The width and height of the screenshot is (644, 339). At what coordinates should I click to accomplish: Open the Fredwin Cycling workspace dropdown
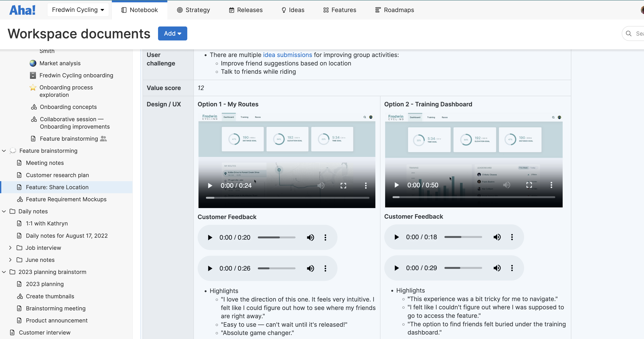click(78, 10)
